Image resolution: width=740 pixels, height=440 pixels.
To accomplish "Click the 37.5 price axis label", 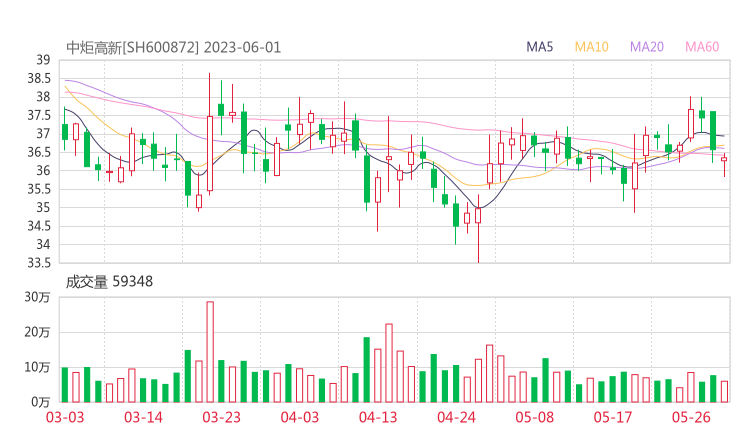I will (39, 115).
